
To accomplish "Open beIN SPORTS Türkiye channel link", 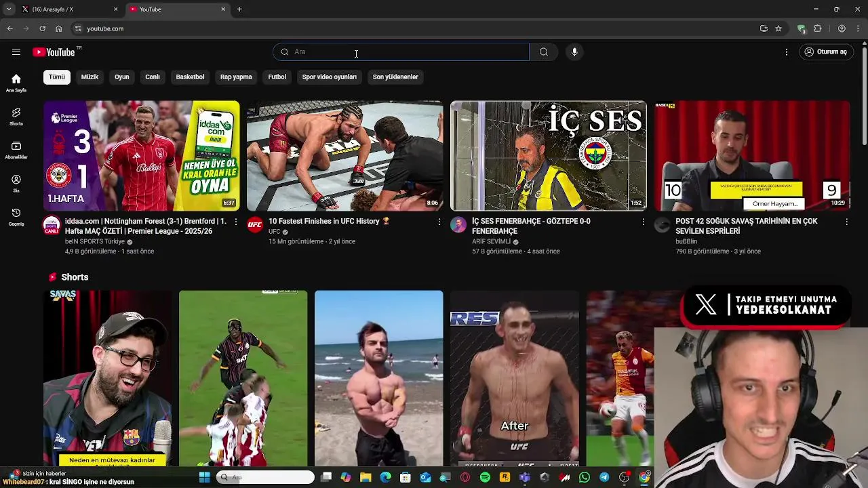I will point(95,241).
